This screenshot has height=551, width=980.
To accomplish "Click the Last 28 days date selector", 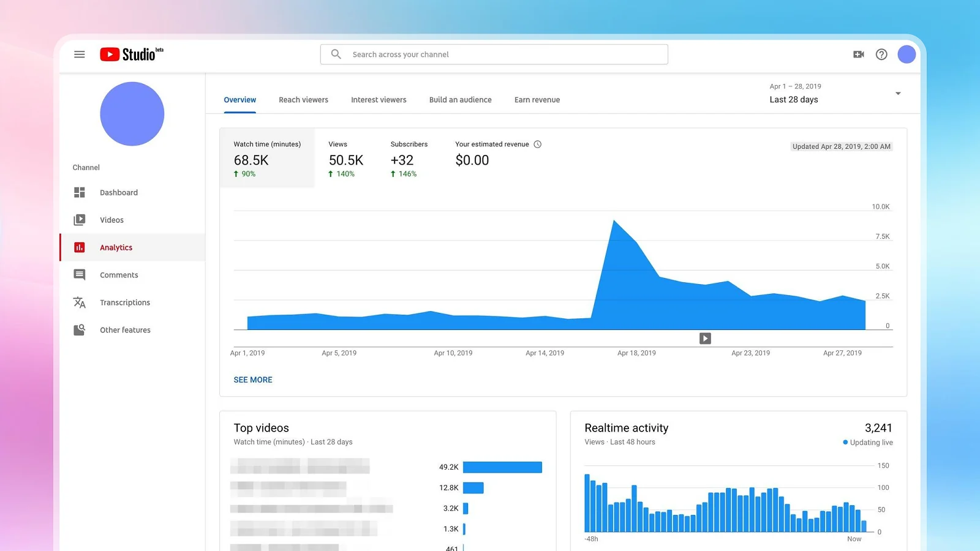I will (x=794, y=100).
